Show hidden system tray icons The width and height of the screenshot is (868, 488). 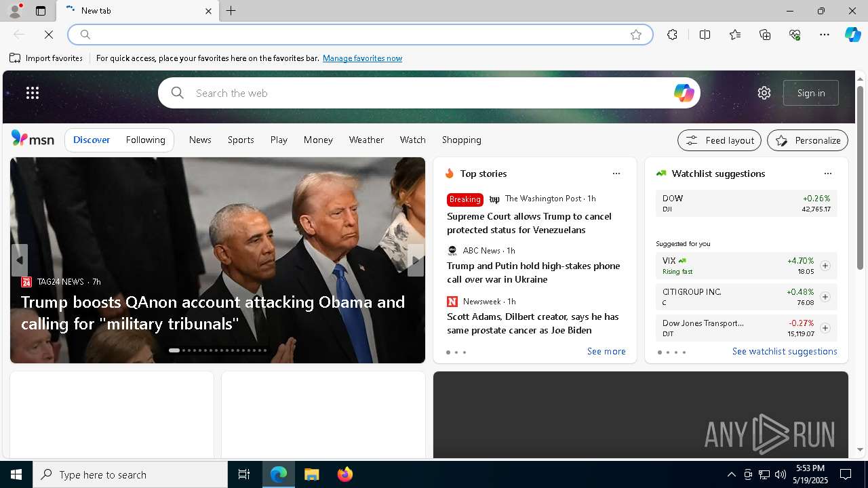pyautogui.click(x=731, y=474)
